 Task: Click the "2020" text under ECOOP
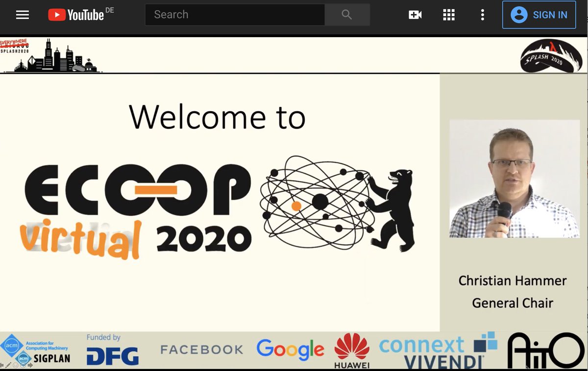pos(204,239)
